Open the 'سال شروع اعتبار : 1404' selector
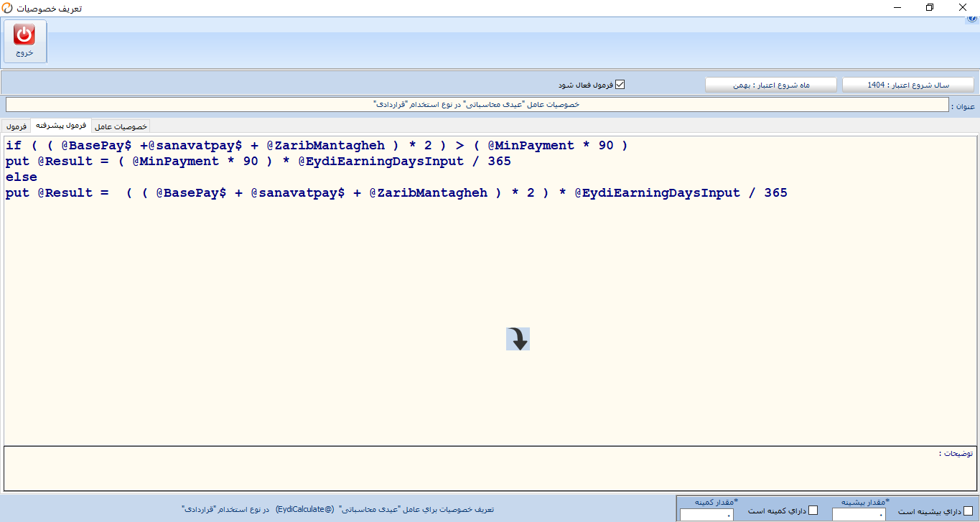The height and width of the screenshot is (522, 980). point(908,85)
